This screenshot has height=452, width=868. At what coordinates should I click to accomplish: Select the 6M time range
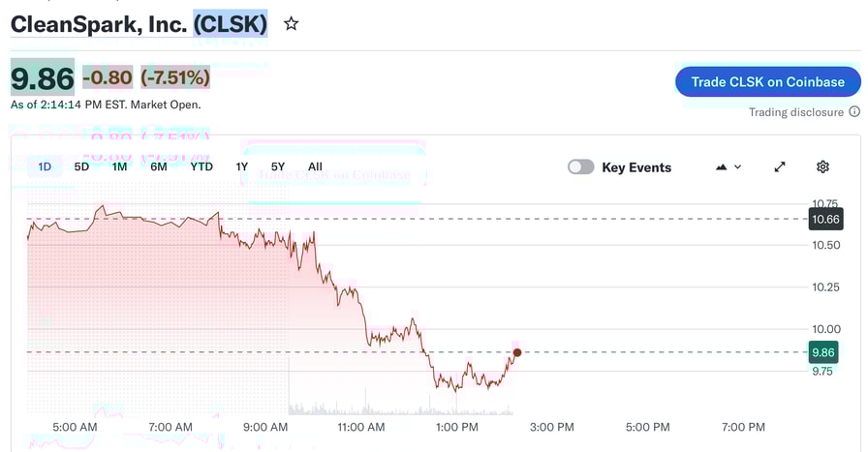coord(159,166)
